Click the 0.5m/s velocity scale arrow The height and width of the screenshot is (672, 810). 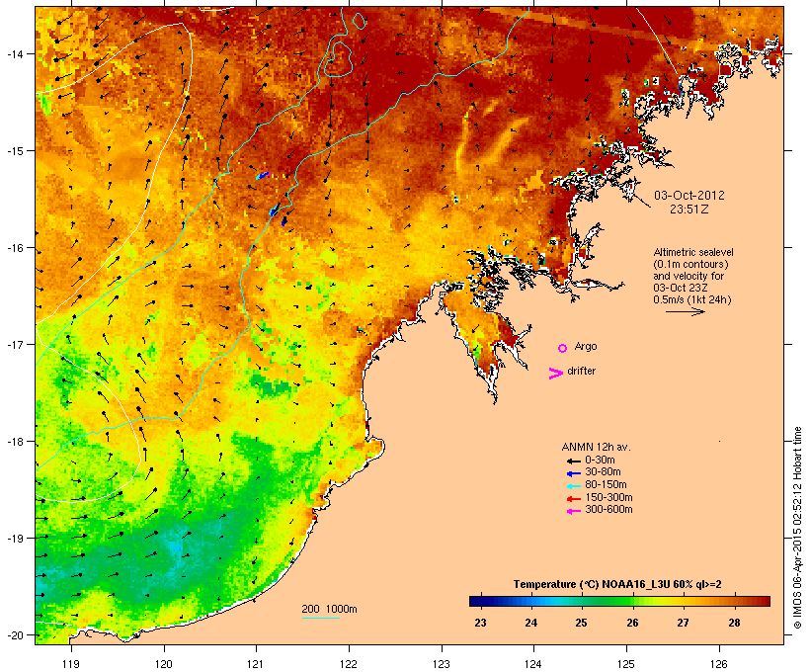coord(685,311)
